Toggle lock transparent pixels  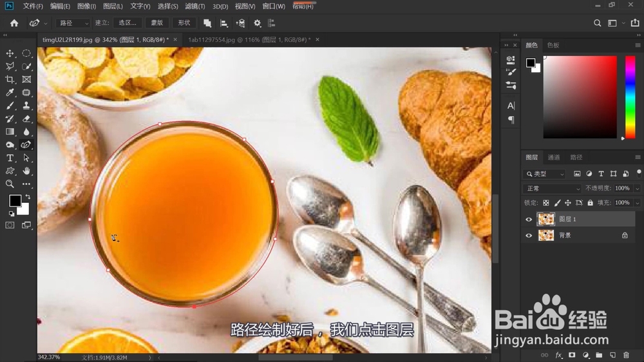(x=546, y=202)
